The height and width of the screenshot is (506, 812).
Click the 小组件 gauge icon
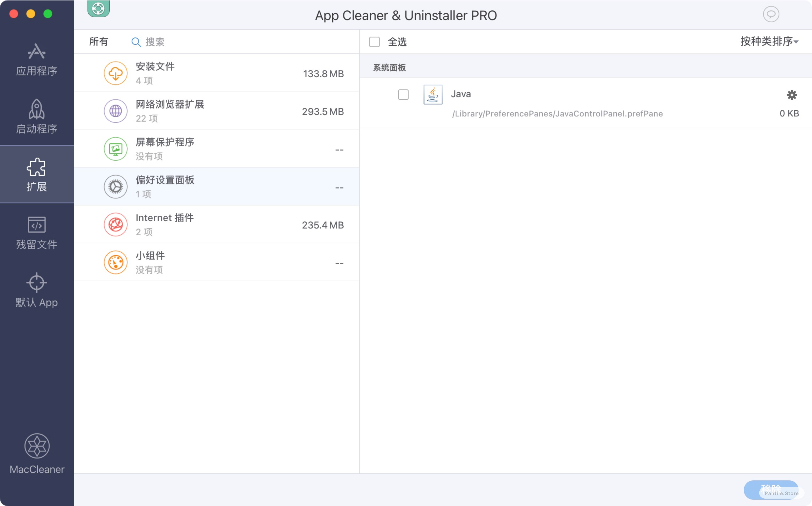click(115, 262)
